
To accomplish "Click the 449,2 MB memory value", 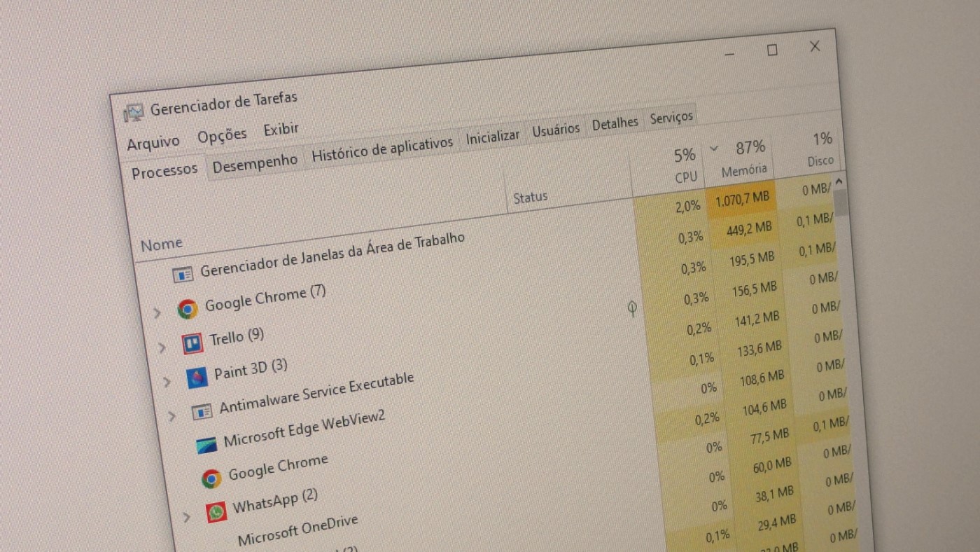I will point(748,229).
